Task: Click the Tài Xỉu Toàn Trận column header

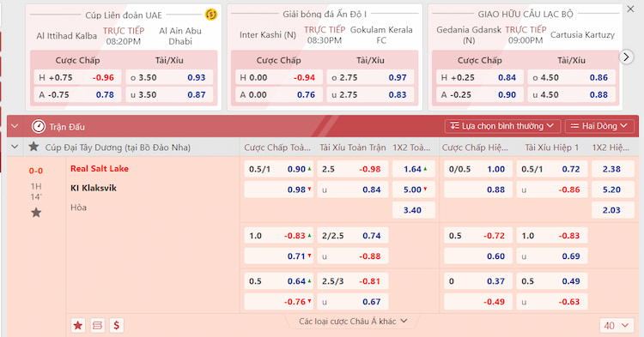Action: (x=353, y=147)
